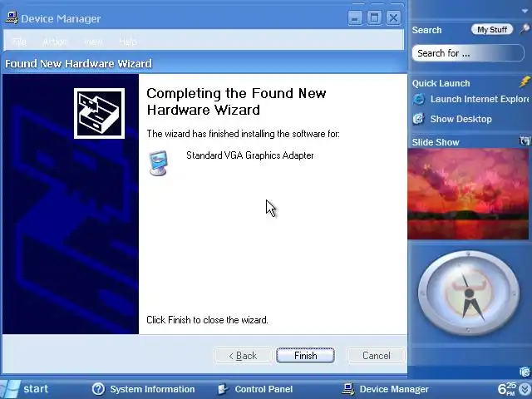The height and width of the screenshot is (399, 532).
Task: Click the Show Desktop icon
Action: click(418, 119)
